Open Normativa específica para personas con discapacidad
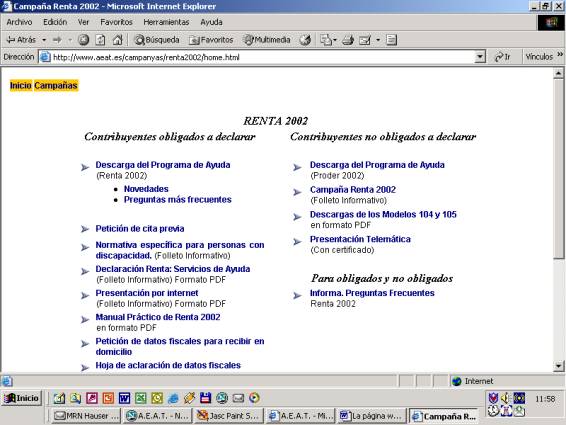 coord(180,250)
